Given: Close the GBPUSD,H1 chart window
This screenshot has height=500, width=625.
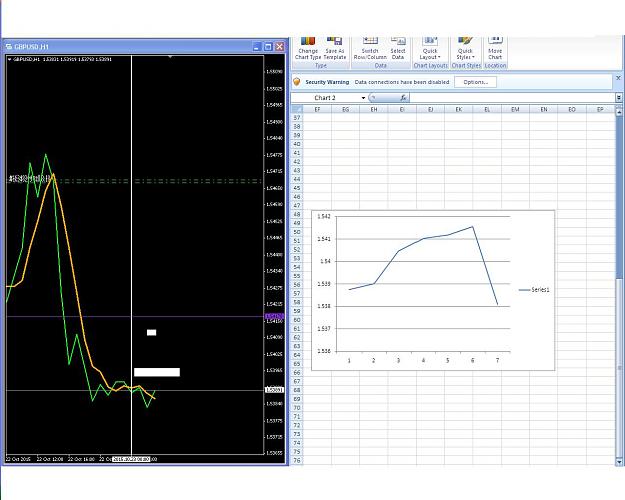Looking at the screenshot, I should tap(280, 47).
